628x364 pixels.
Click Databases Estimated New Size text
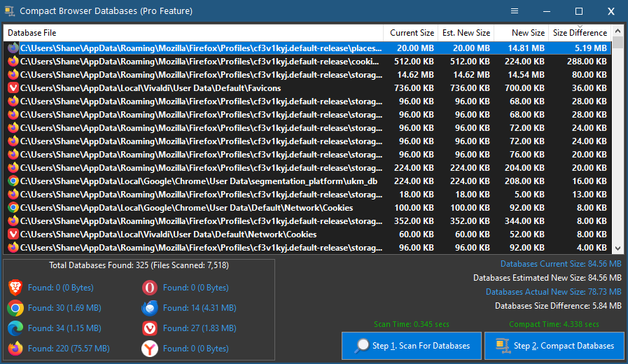547,278
